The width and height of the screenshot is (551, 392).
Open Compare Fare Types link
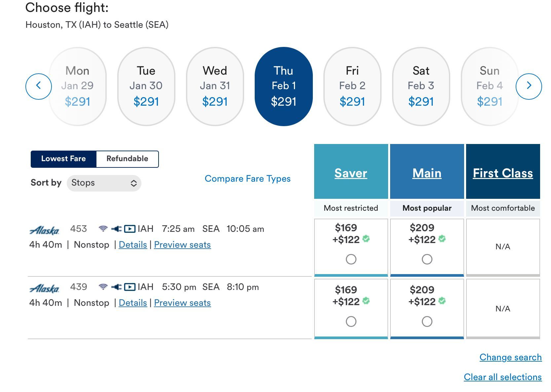(247, 179)
